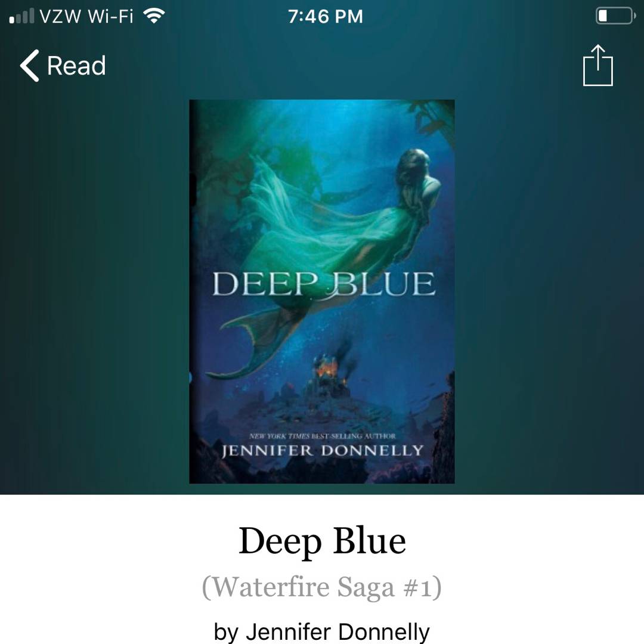Tap the 7:46 PM clock
Viewport: 644px width, 644px height.
[326, 17]
